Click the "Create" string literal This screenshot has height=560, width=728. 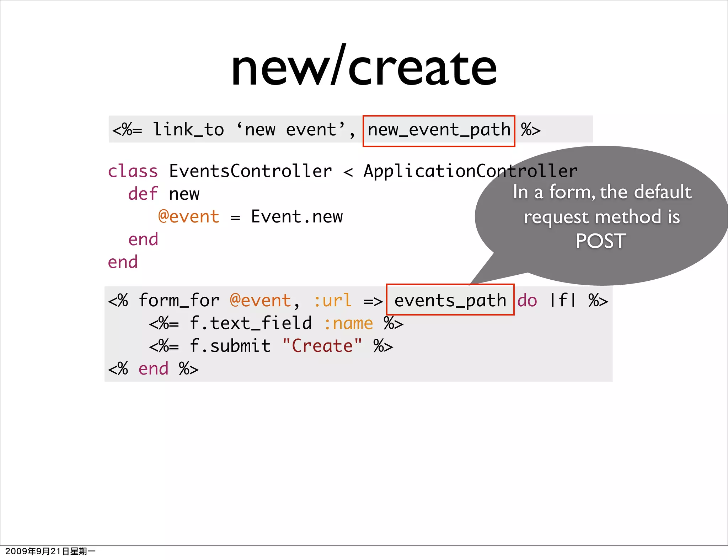click(322, 346)
